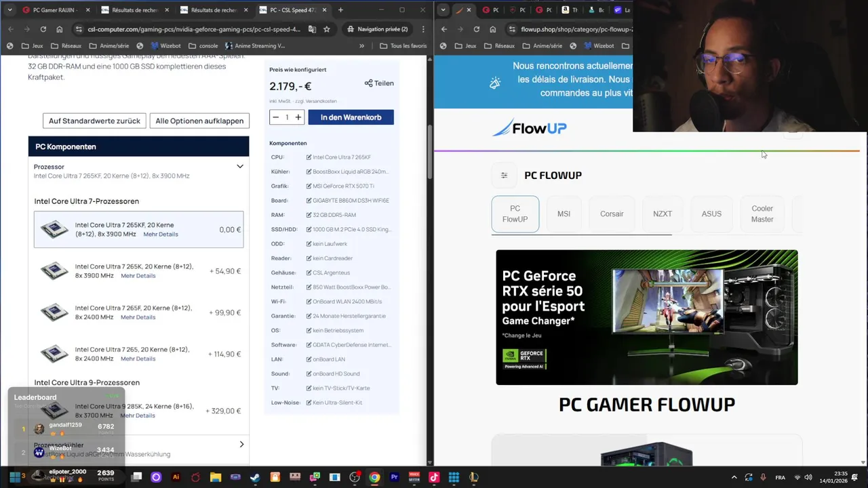Click edit icon beside MSI GeForce RTX 5070 Ti

309,186
